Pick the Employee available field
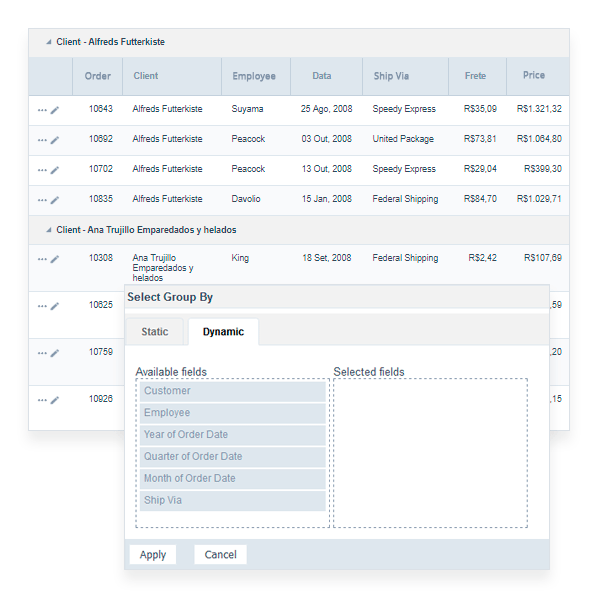The image size is (600, 600). pyautogui.click(x=232, y=413)
